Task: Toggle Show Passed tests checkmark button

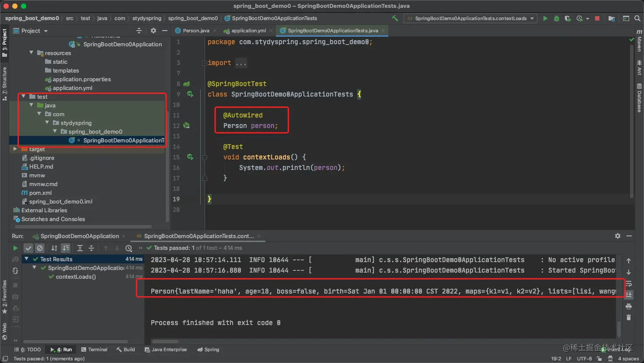Action: tap(28, 248)
